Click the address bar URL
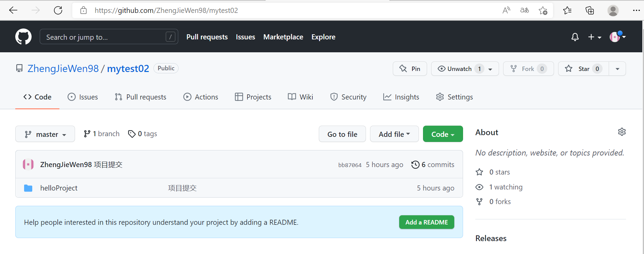Screen dimensions: 644x254 [x=166, y=11]
